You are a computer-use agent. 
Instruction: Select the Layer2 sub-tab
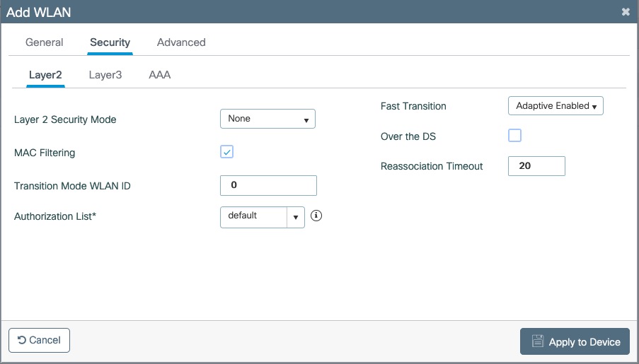pyautogui.click(x=45, y=74)
